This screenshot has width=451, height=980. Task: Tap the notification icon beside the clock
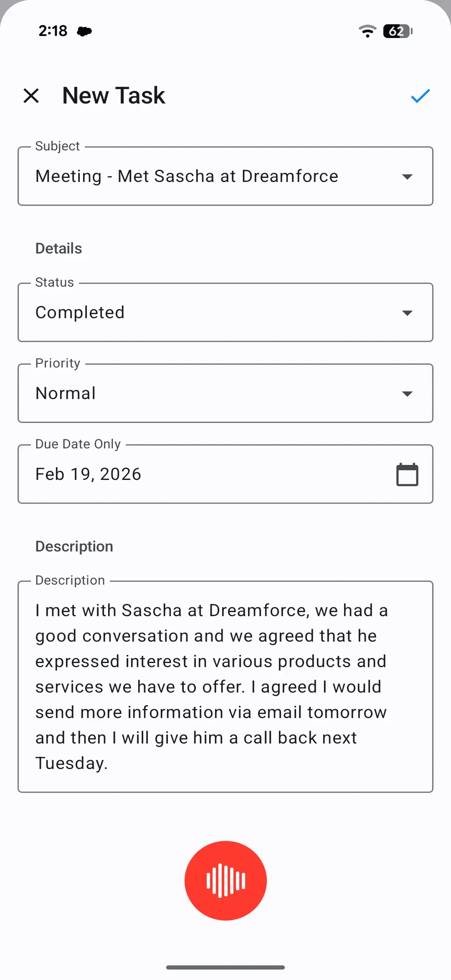click(x=85, y=32)
